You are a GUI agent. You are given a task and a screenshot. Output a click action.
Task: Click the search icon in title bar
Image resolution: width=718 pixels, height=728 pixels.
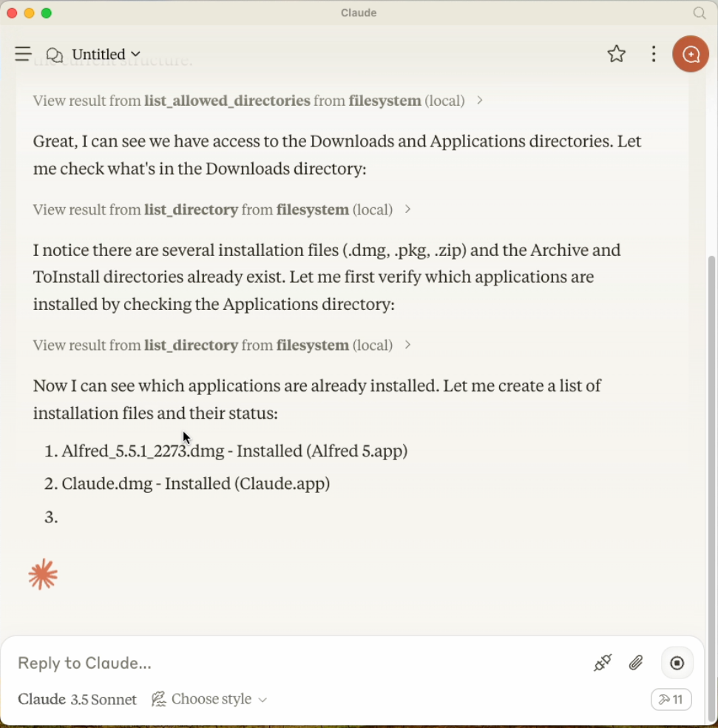click(700, 13)
